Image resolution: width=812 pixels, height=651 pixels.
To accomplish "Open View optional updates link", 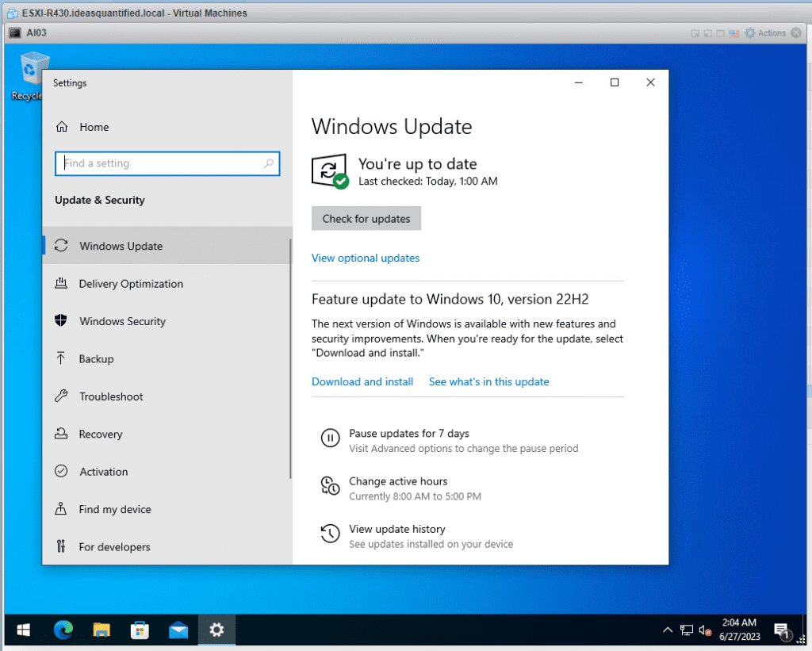I will click(x=366, y=258).
